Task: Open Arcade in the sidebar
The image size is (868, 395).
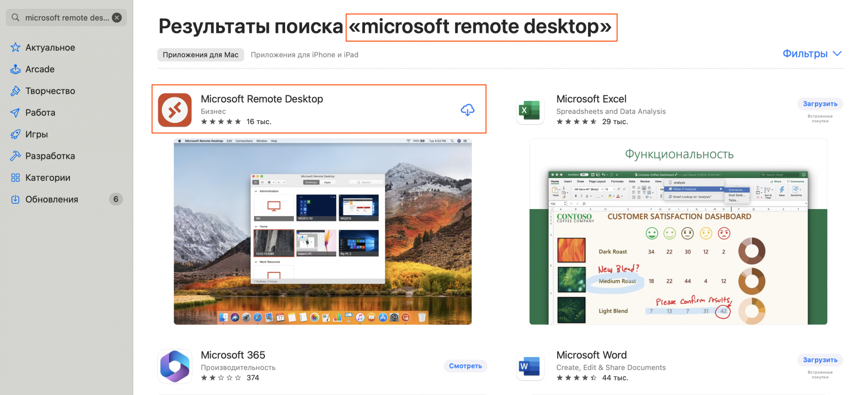Action: point(40,69)
